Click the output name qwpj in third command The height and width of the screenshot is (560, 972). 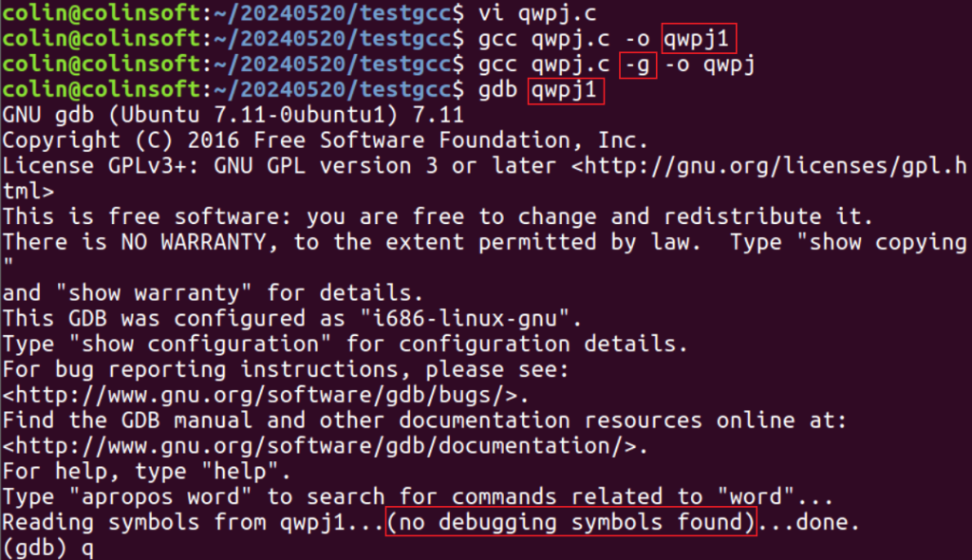730,65
